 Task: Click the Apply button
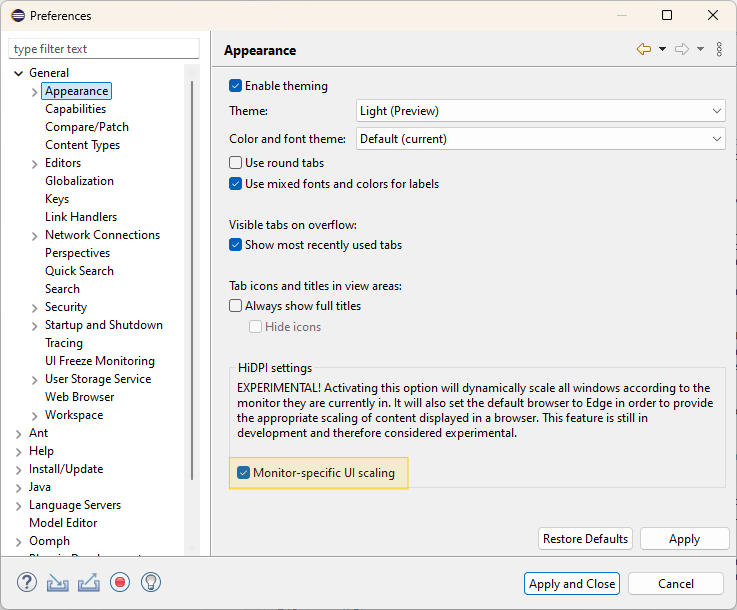click(684, 539)
